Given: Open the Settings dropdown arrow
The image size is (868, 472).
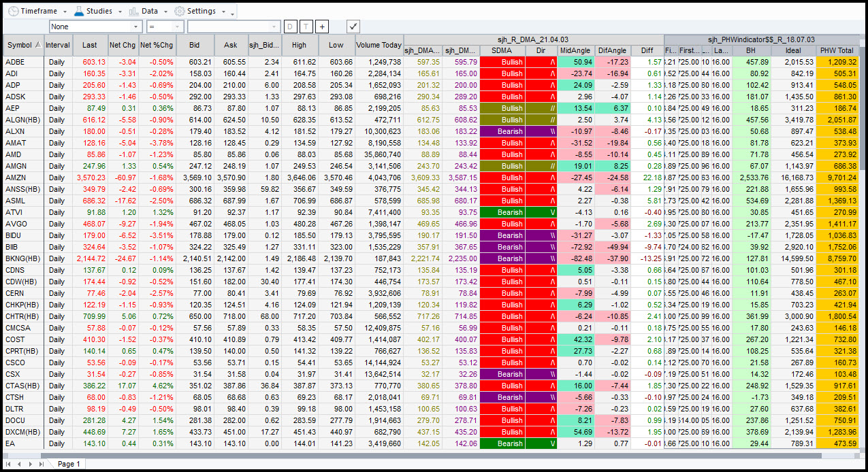Looking at the screenshot, I should (x=223, y=12).
